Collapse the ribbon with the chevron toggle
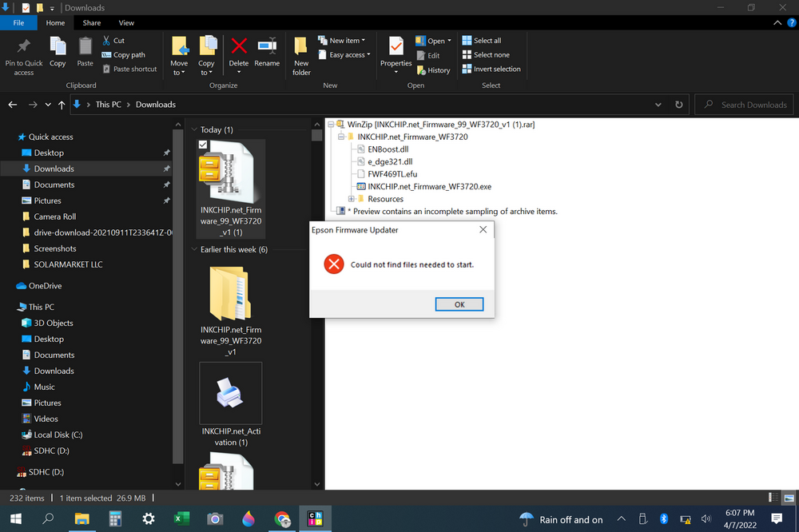The width and height of the screenshot is (799, 532). point(777,23)
